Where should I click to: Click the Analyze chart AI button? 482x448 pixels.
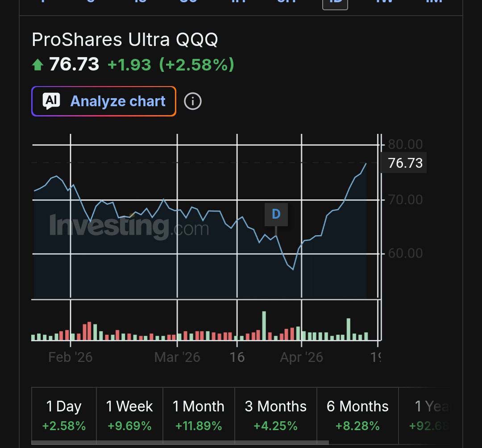point(104,101)
